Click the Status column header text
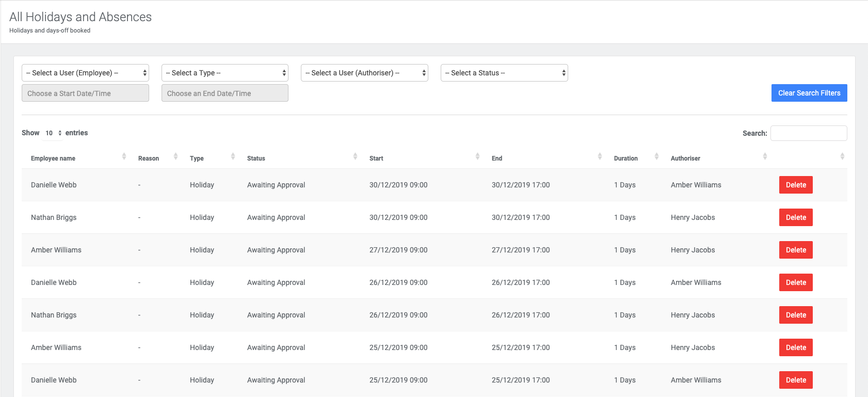 (256, 158)
